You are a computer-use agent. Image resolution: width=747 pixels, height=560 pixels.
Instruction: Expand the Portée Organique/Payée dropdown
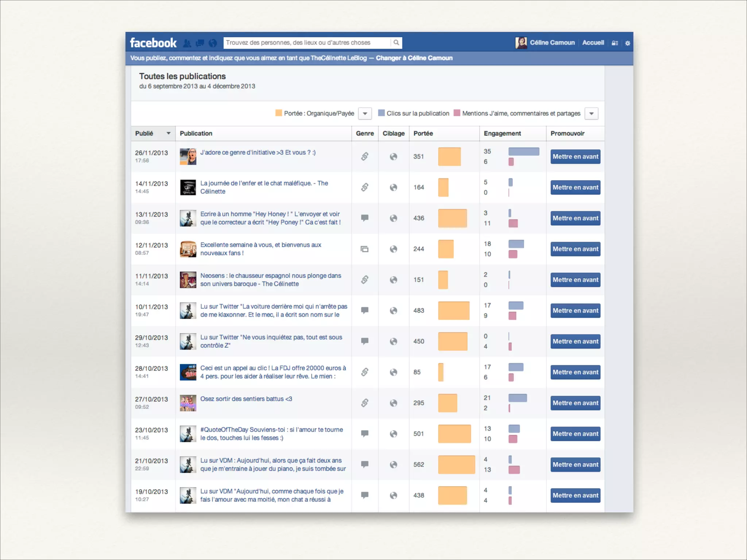click(x=365, y=113)
